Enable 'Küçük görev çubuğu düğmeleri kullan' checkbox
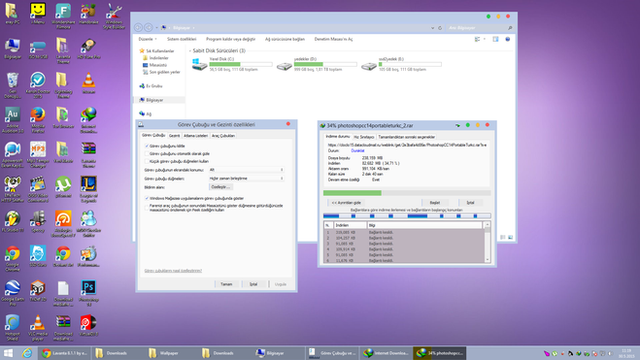 click(147, 161)
